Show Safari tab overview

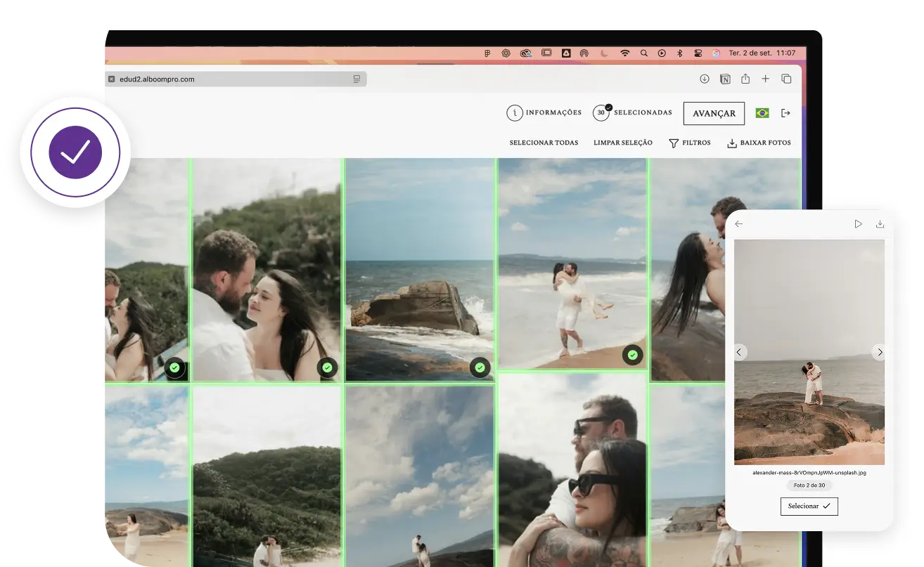[786, 79]
